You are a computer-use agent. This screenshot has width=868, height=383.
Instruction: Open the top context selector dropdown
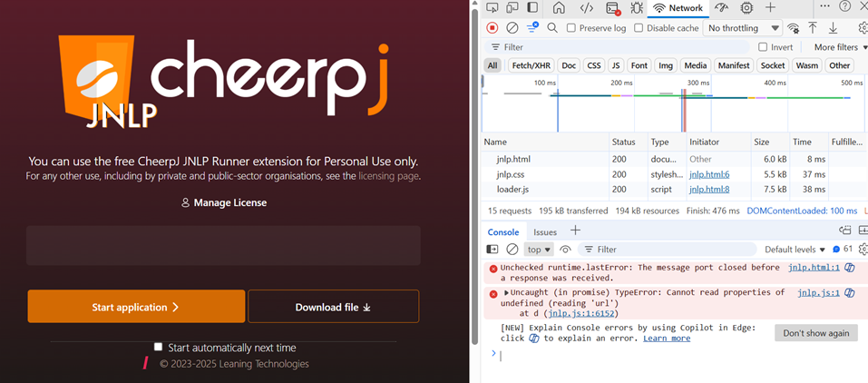click(x=540, y=250)
